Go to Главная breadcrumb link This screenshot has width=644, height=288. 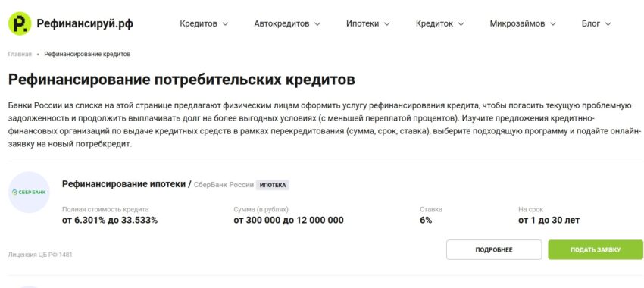pos(20,55)
